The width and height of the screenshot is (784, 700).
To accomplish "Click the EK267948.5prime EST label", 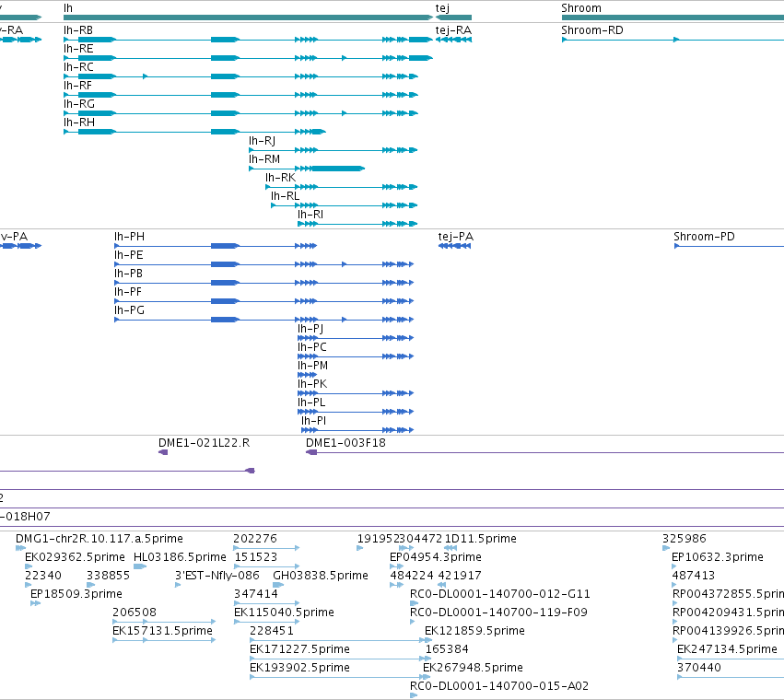I will coord(473,669).
